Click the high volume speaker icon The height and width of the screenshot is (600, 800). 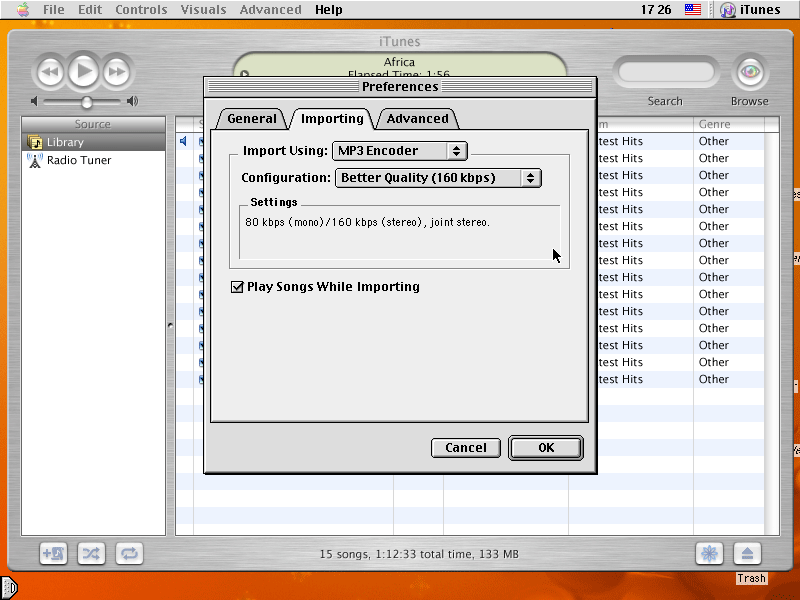coord(133,101)
